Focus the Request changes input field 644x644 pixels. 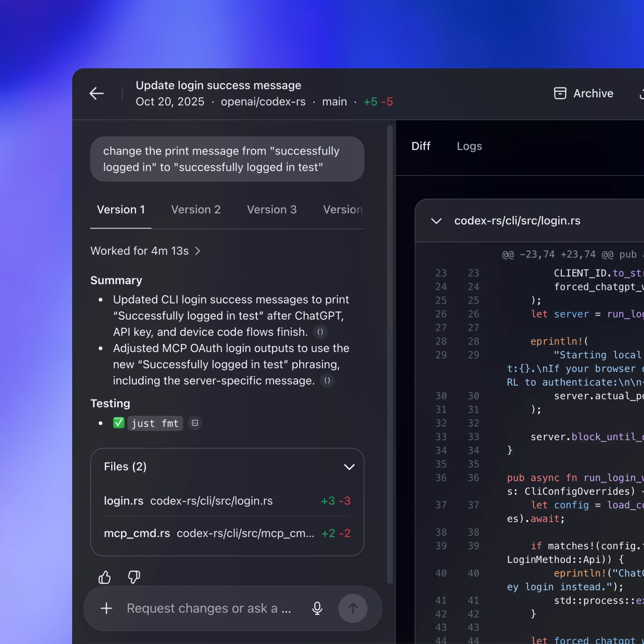209,608
